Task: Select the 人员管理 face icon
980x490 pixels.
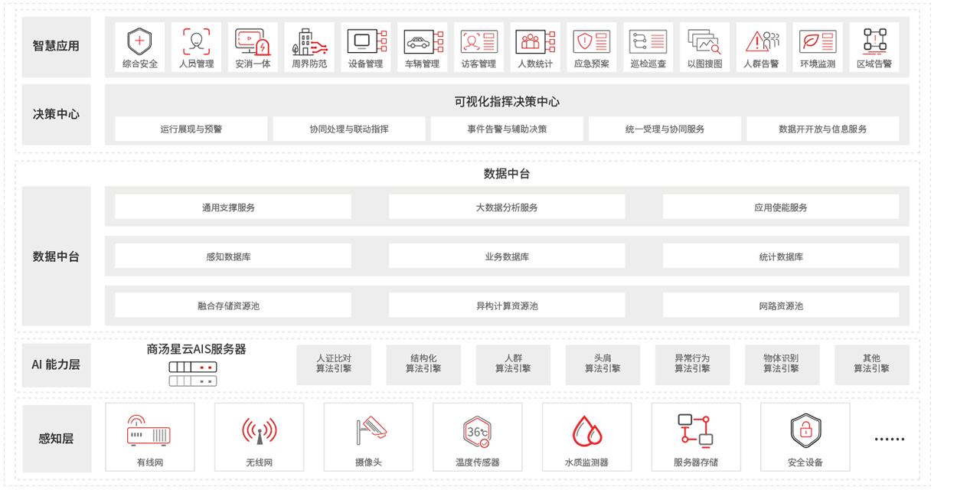Action: 196,41
